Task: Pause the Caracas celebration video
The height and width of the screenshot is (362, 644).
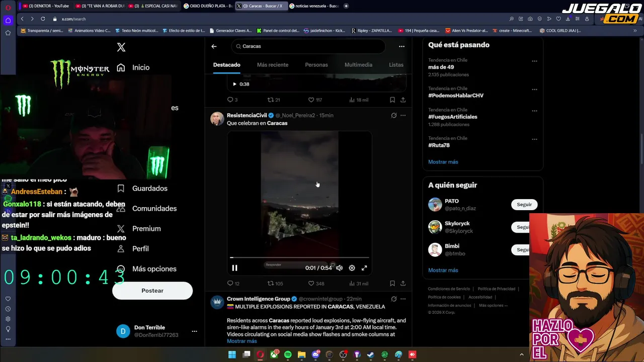Action: pyautogui.click(x=234, y=268)
